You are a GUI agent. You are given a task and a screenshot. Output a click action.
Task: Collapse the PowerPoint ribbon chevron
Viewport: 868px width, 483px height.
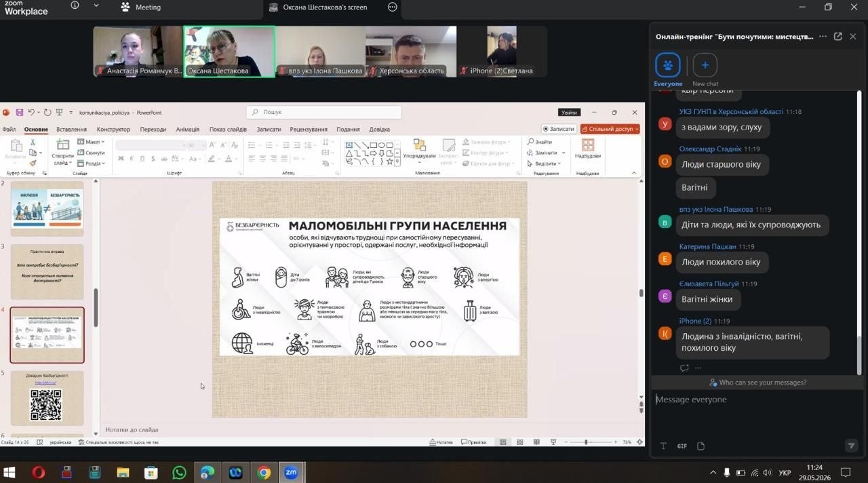(x=635, y=173)
